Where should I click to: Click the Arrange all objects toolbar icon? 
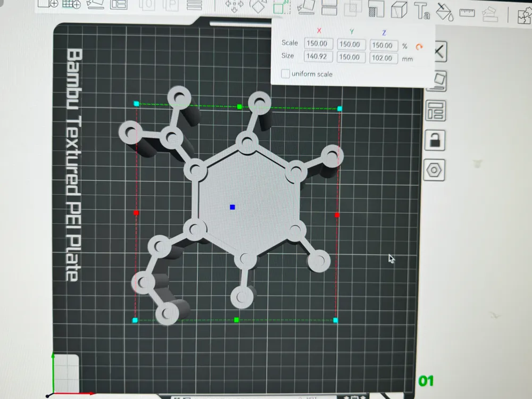[x=119, y=4]
